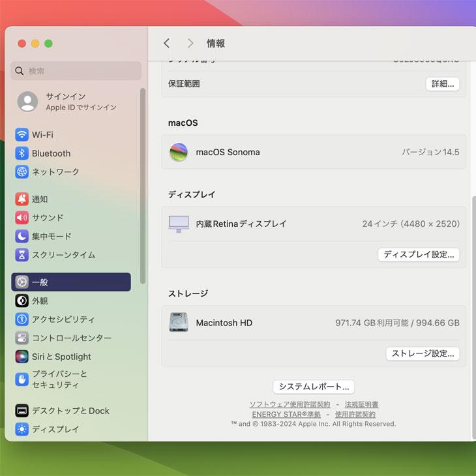Click バージョン 14.5 text
The height and width of the screenshot is (476, 476).
tap(430, 152)
